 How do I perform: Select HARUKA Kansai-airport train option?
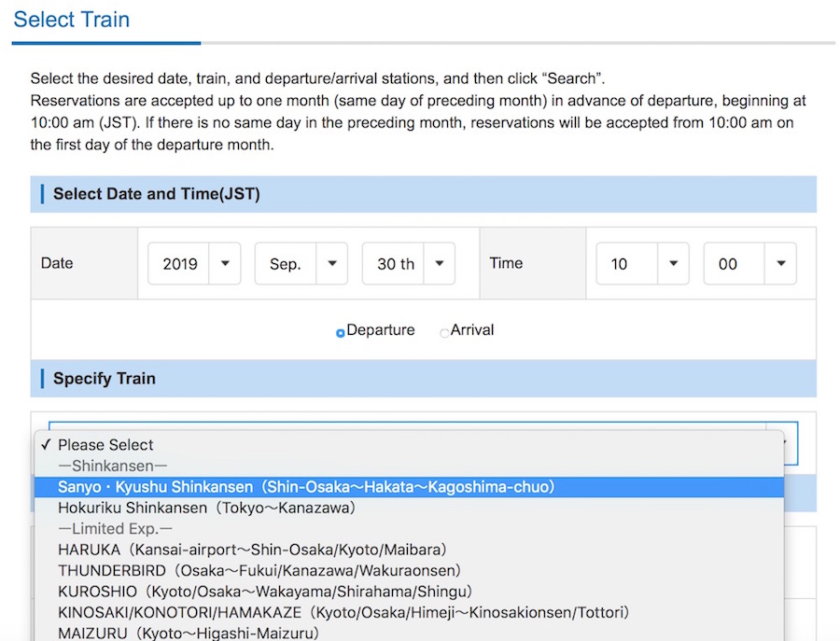(252, 550)
